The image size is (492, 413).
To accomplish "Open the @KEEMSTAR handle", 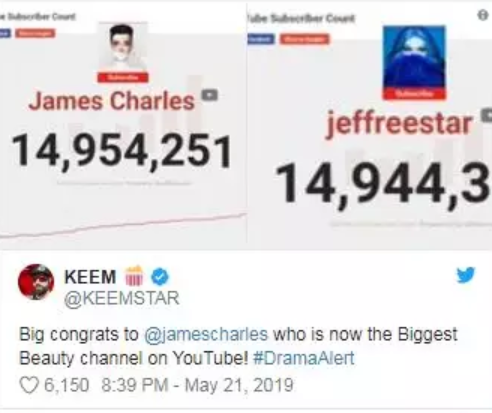I will [x=122, y=298].
